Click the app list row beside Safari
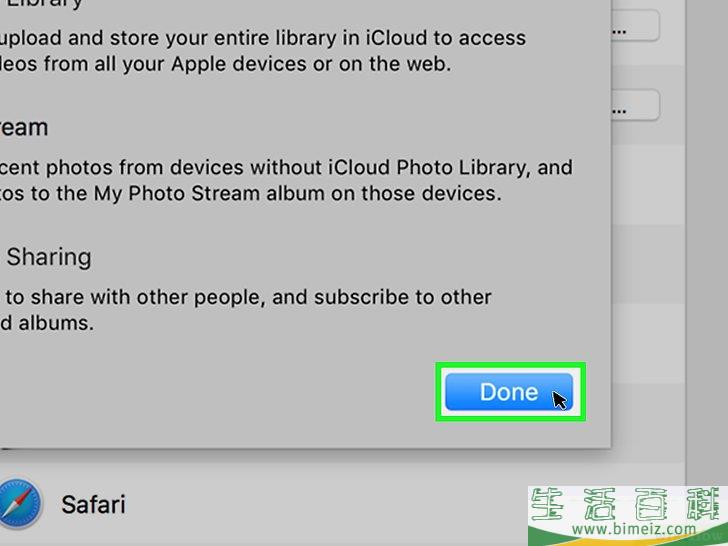The height and width of the screenshot is (546, 728). (325, 504)
